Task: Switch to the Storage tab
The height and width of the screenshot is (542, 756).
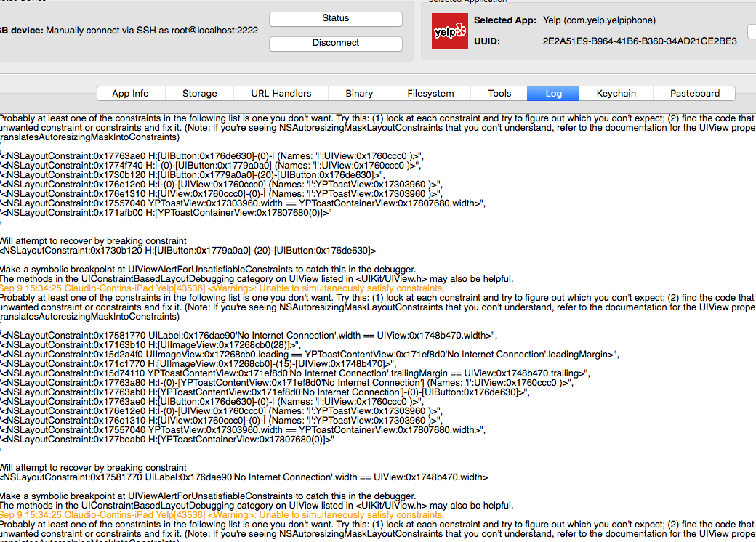Action: point(200,94)
